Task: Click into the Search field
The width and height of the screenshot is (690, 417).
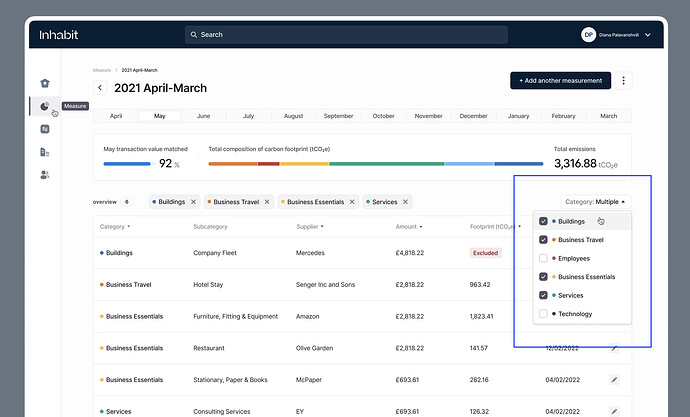Action: pos(345,34)
